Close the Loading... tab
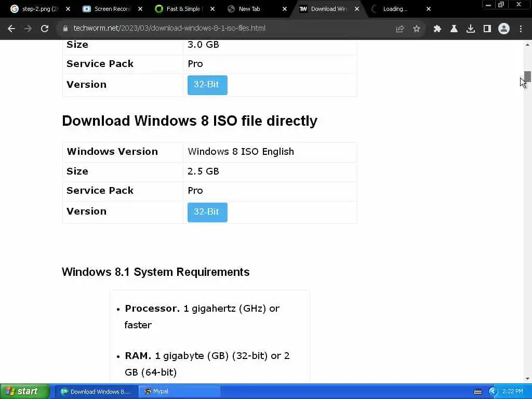This screenshot has width=532, height=399. [429, 9]
